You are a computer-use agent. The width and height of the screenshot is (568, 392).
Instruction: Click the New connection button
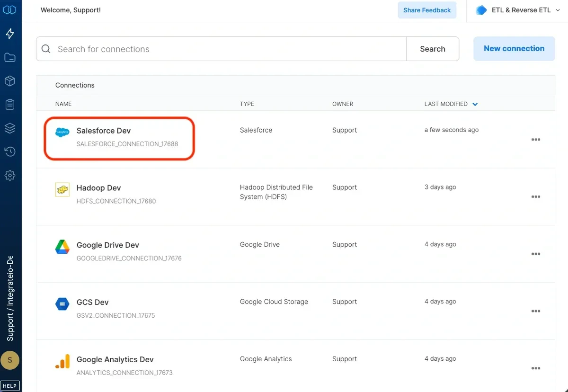pos(514,48)
